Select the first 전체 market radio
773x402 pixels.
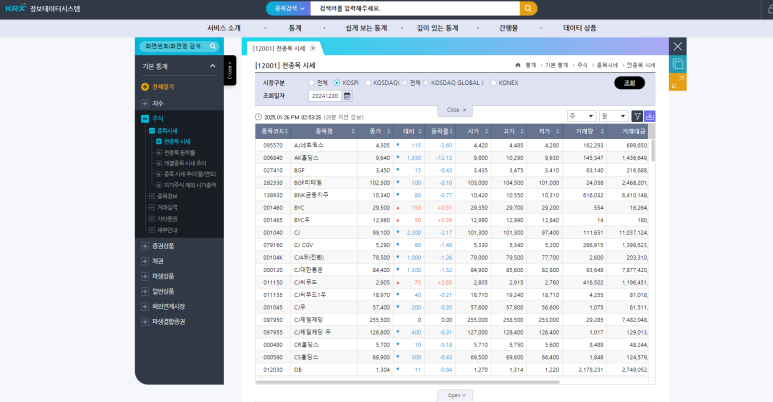311,83
